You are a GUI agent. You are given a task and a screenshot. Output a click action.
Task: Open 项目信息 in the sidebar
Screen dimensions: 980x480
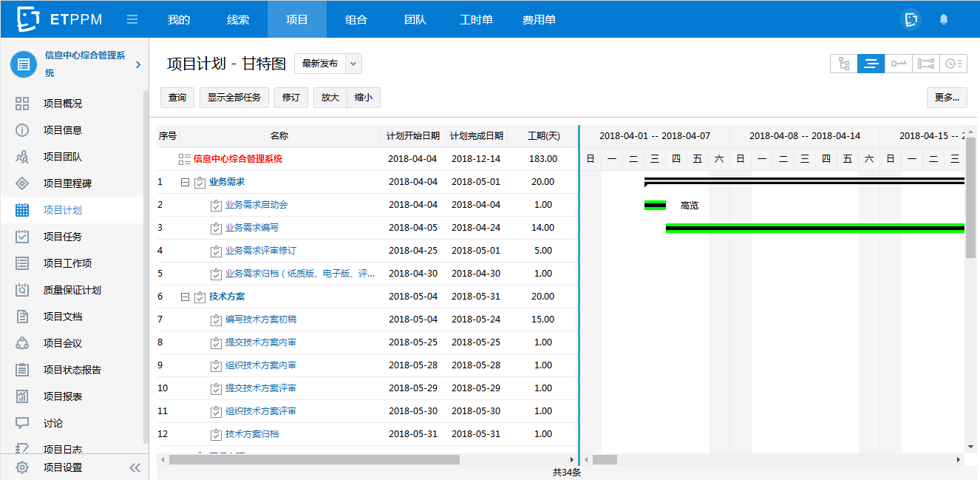click(63, 130)
